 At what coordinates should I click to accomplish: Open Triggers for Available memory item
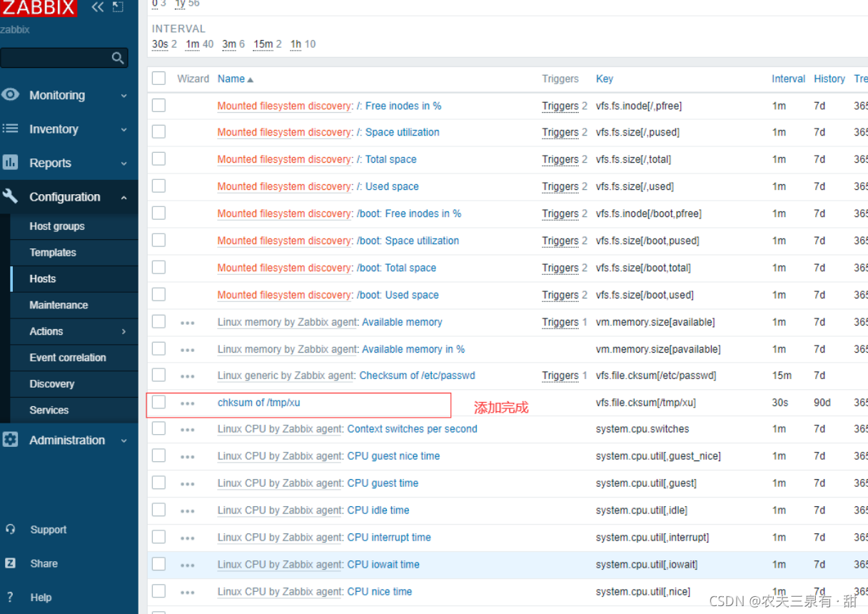tap(560, 322)
